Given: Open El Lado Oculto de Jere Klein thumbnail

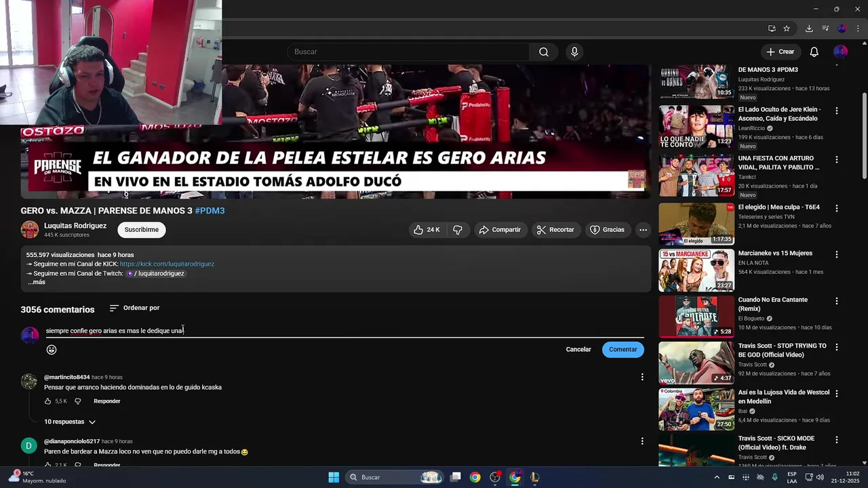Looking at the screenshot, I should point(696,127).
